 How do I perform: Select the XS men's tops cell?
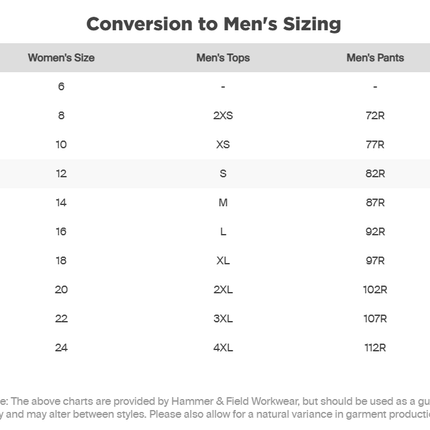click(x=223, y=145)
